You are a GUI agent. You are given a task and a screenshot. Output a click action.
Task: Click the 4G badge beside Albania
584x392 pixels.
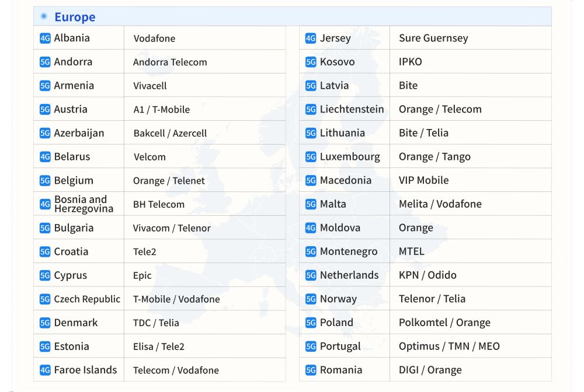(x=45, y=38)
